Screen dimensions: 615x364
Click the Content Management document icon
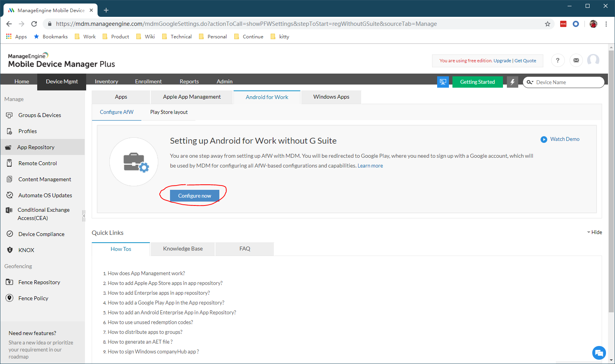9,179
